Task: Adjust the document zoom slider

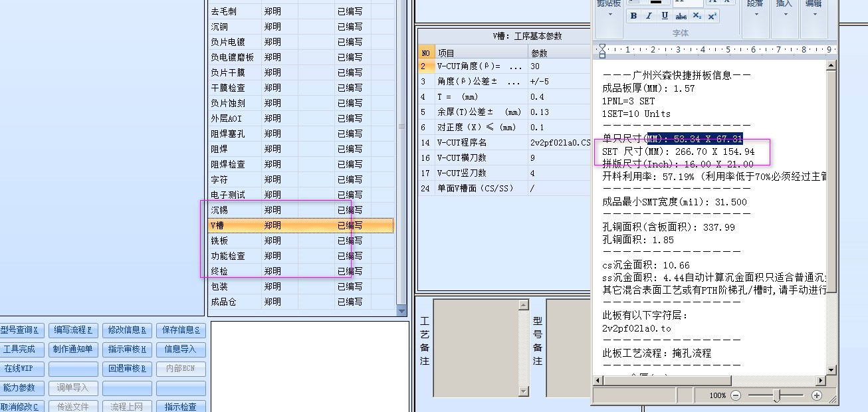Action: pos(776,395)
